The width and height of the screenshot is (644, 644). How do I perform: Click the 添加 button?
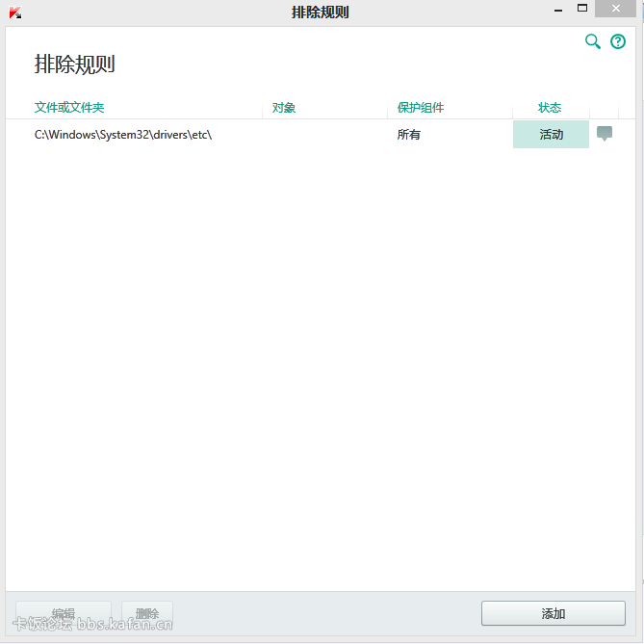pos(554,613)
